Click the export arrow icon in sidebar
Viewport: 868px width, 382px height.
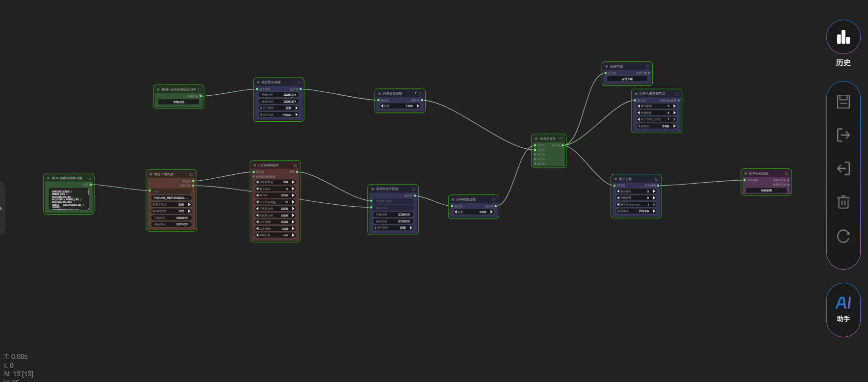click(843, 135)
